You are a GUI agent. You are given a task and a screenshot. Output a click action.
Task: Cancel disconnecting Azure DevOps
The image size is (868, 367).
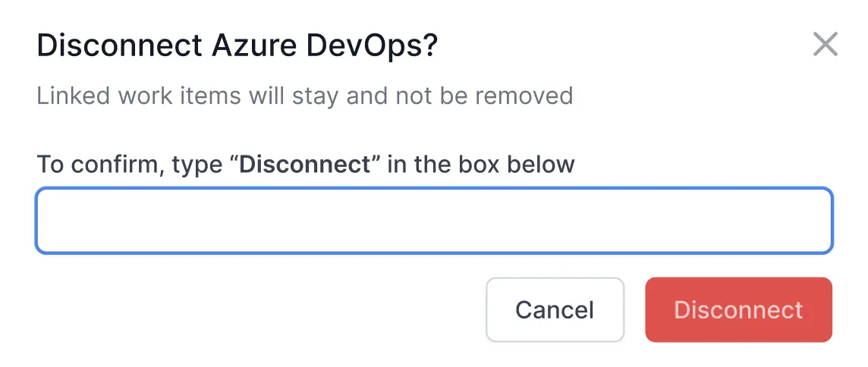pos(555,309)
